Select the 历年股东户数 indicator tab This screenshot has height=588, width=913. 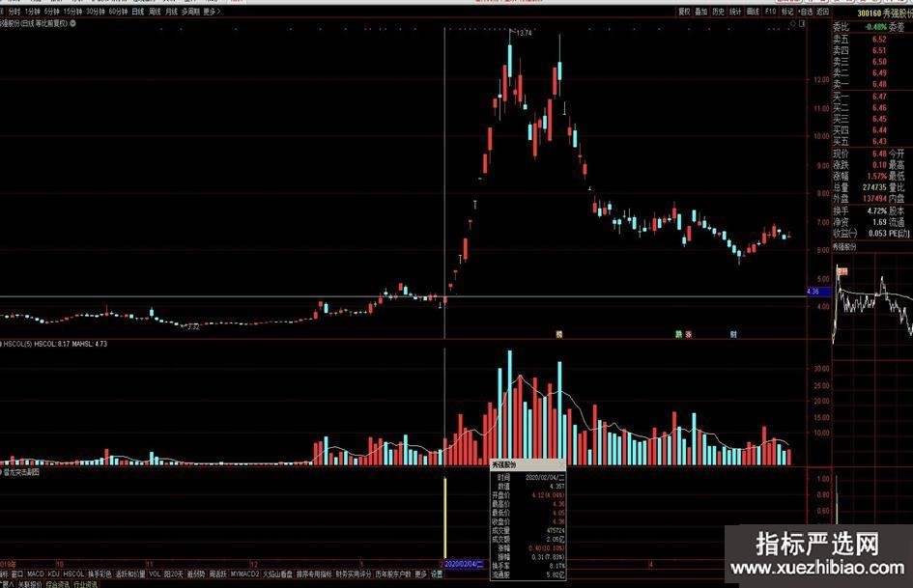click(393, 574)
